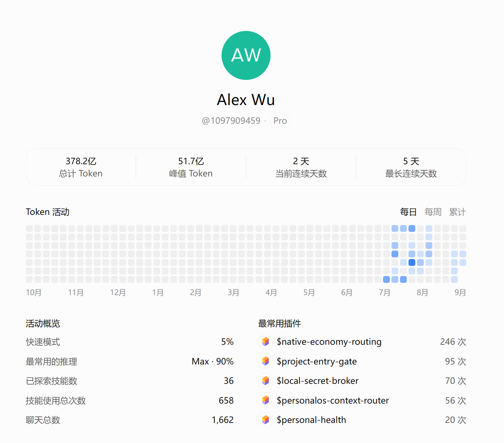Open the $local-secret-broker plugin name
504x443 pixels.
317,381
